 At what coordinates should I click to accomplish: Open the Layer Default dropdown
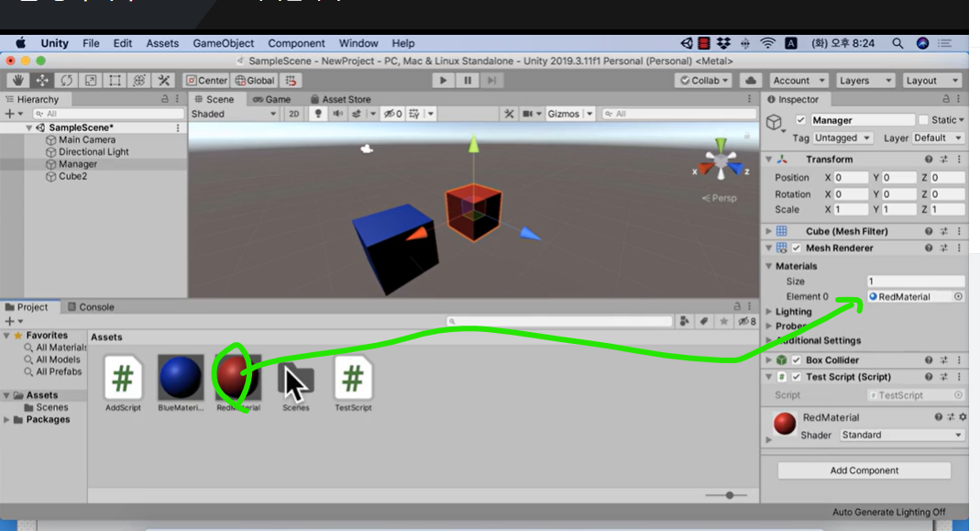pyautogui.click(x=938, y=138)
